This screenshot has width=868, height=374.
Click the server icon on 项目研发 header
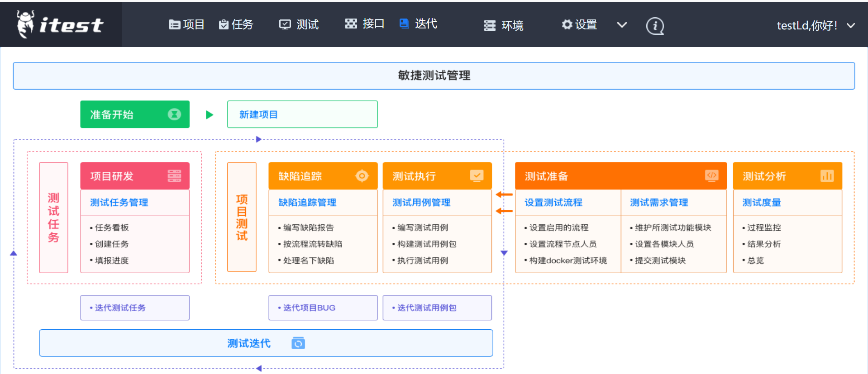click(174, 176)
